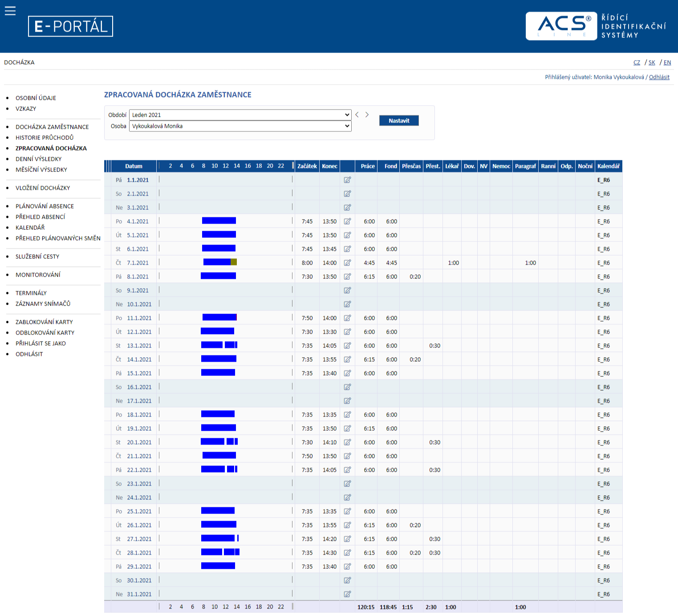The image size is (678, 616).
Task: Switch language to SK
Action: click(x=652, y=62)
